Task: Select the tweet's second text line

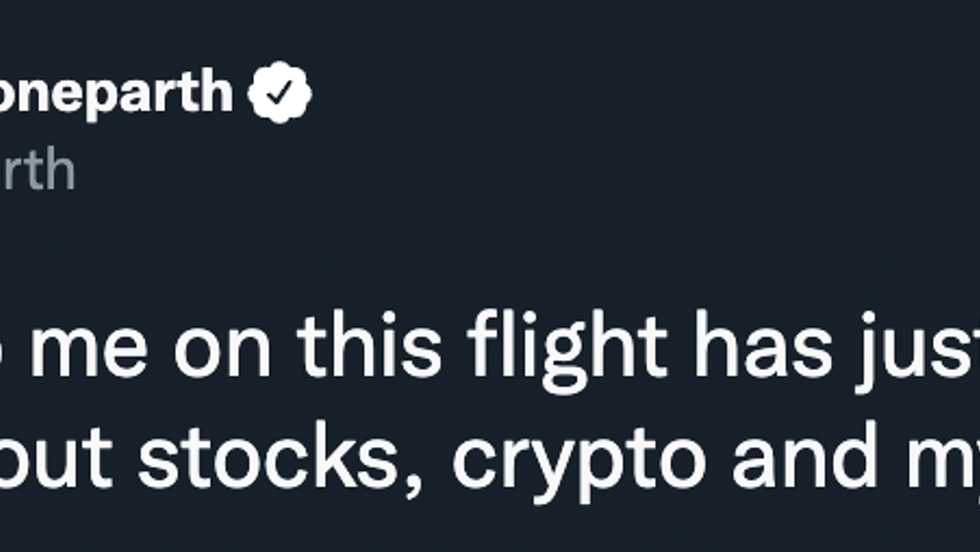Action: click(x=490, y=463)
